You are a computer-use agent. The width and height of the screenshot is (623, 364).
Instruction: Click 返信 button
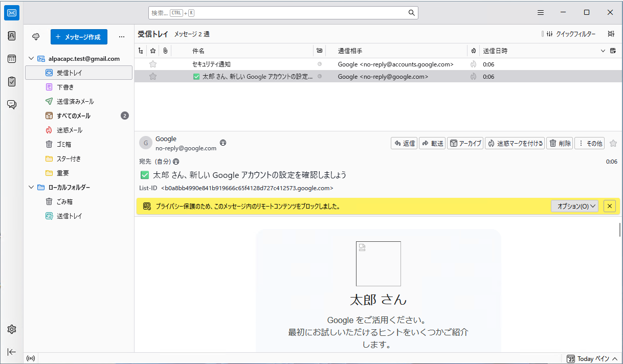point(404,143)
